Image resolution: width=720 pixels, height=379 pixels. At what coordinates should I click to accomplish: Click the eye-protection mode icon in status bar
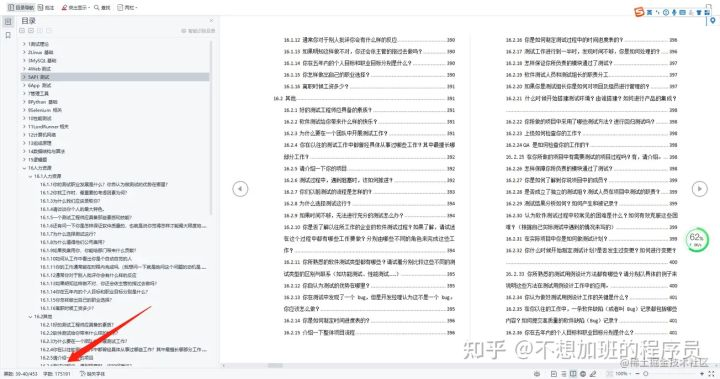[537, 374]
